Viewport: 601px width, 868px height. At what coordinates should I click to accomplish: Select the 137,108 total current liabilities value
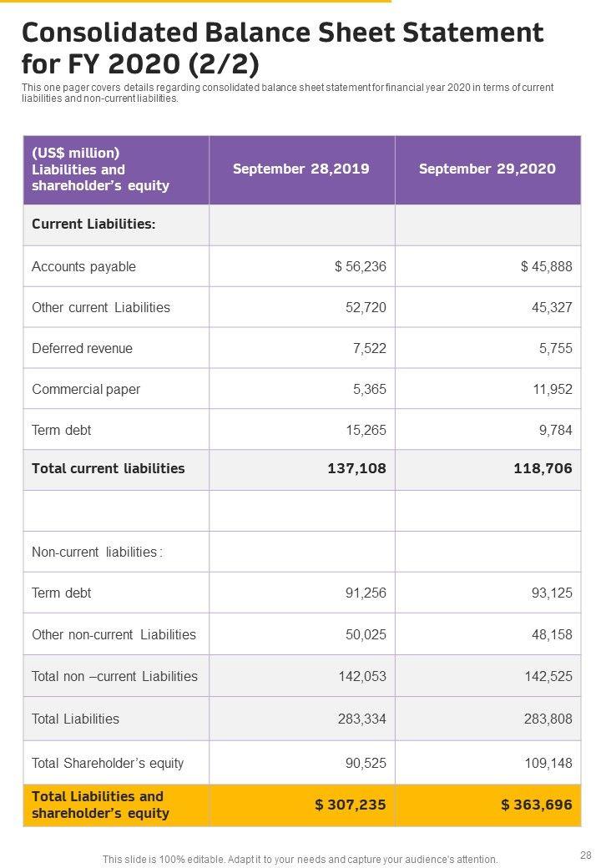click(356, 468)
